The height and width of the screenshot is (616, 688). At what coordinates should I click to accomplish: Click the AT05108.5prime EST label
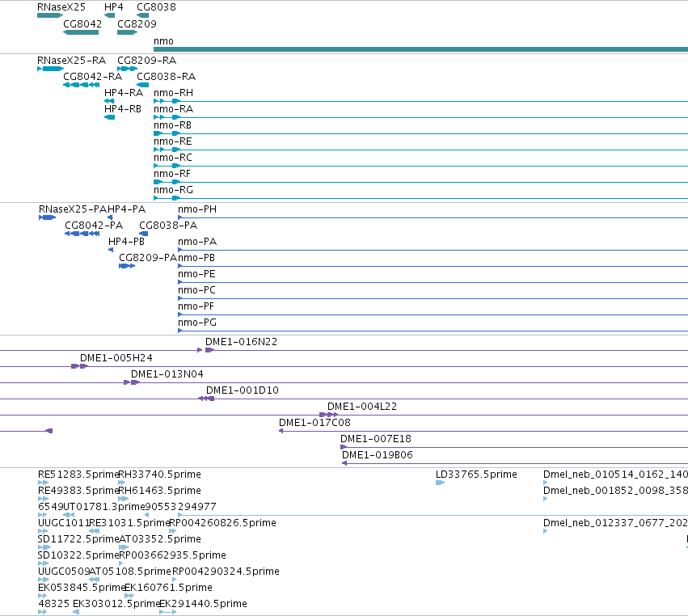pyautogui.click(x=130, y=572)
